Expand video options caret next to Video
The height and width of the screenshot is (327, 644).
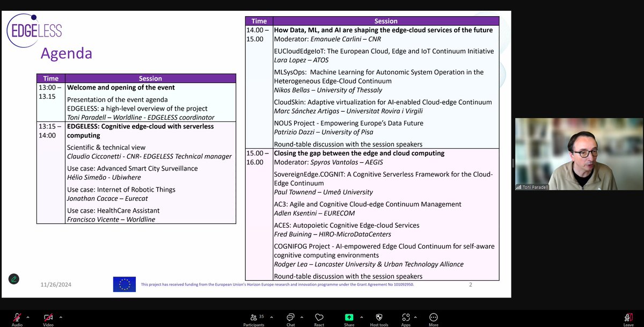coord(61,317)
